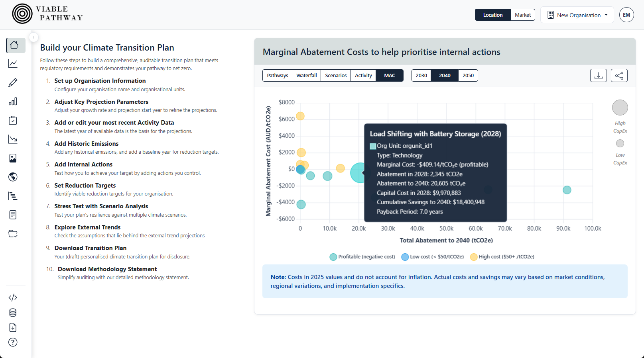This screenshot has width=644, height=358.
Task: Open the Scenarios tab
Action: [x=335, y=75]
